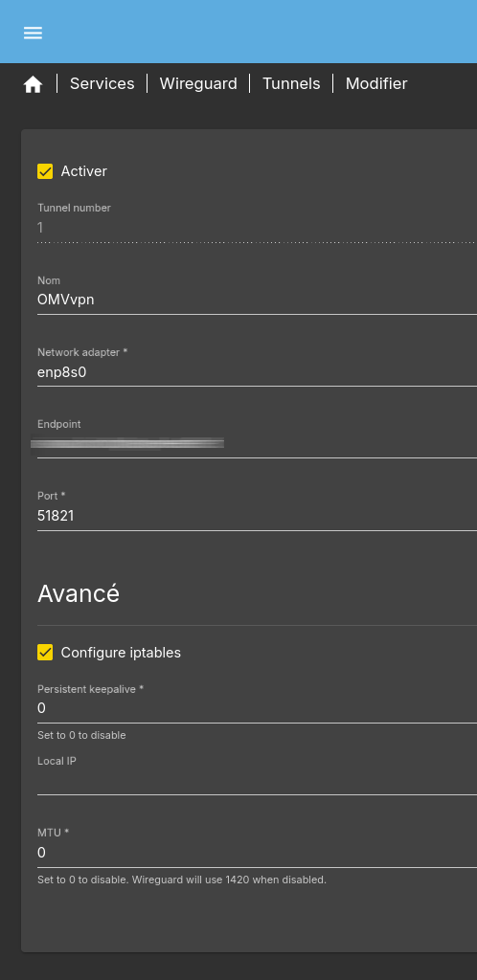The width and height of the screenshot is (477, 980).
Task: Disable the Configure iptables checkbox
Action: (45, 653)
